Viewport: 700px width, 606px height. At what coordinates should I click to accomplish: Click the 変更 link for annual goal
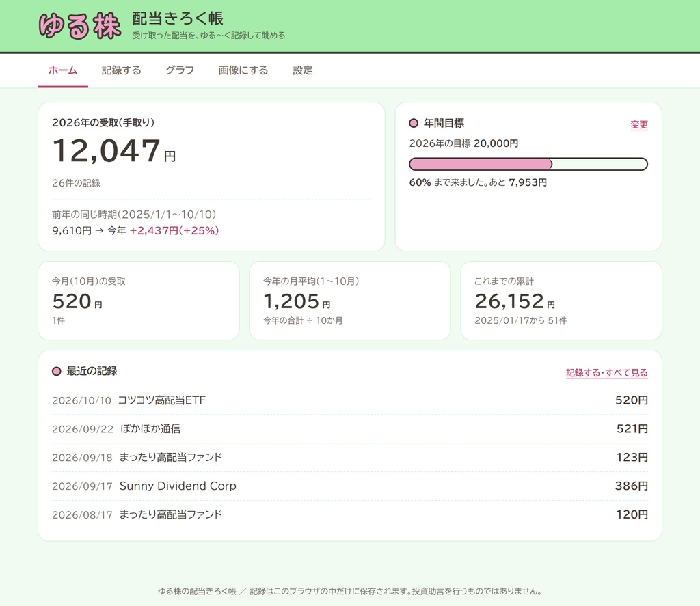tap(639, 124)
